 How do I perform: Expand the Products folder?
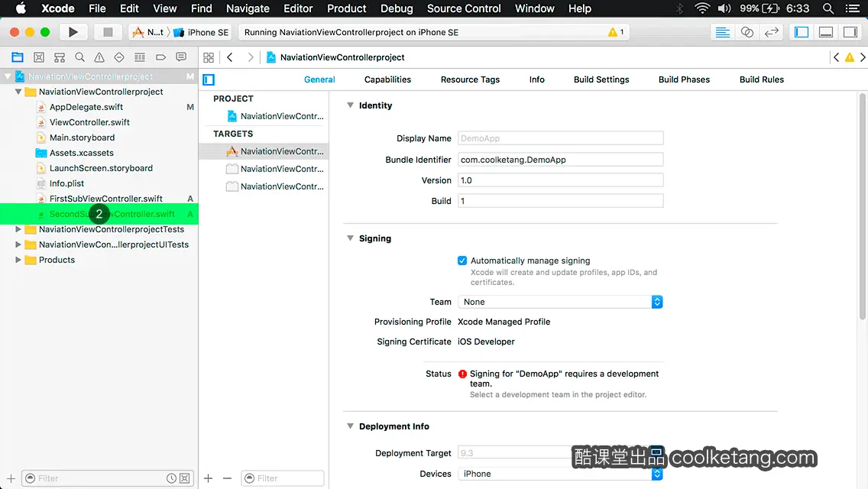point(18,260)
